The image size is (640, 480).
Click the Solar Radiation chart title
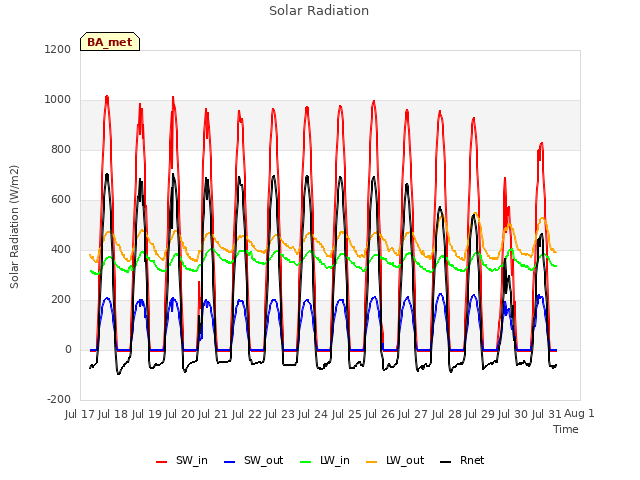pos(319,11)
